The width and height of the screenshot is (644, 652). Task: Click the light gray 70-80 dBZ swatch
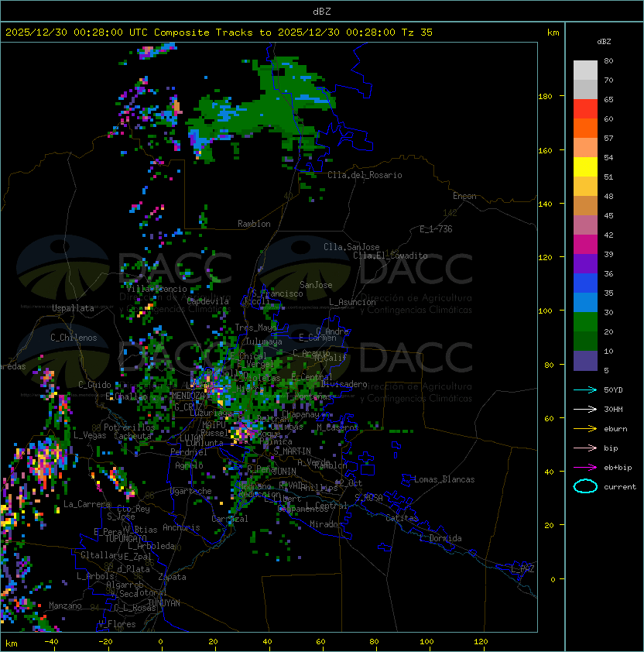tap(585, 70)
